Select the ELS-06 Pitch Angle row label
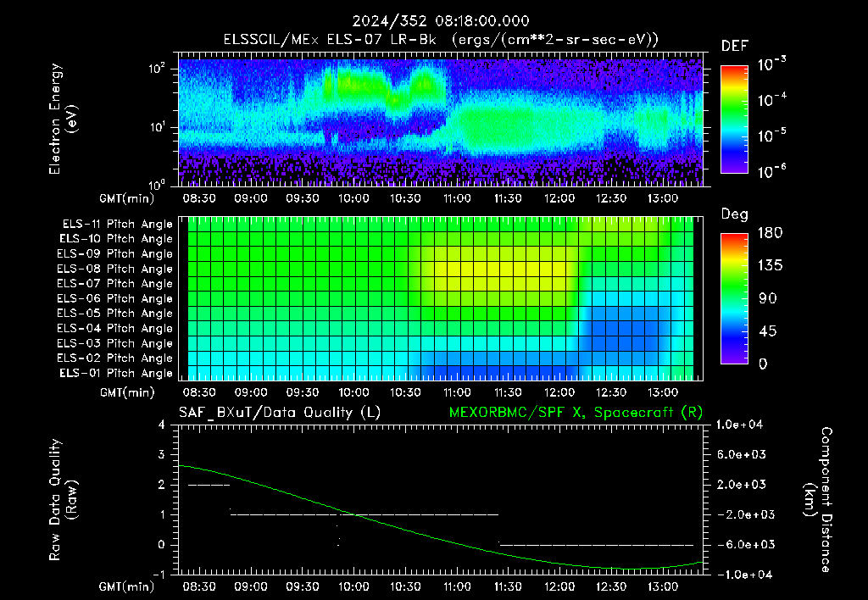The width and height of the screenshot is (868, 600). (x=114, y=299)
